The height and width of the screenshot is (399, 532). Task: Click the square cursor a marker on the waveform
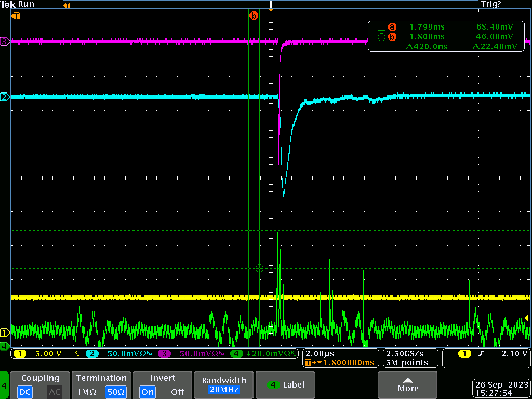click(x=248, y=230)
